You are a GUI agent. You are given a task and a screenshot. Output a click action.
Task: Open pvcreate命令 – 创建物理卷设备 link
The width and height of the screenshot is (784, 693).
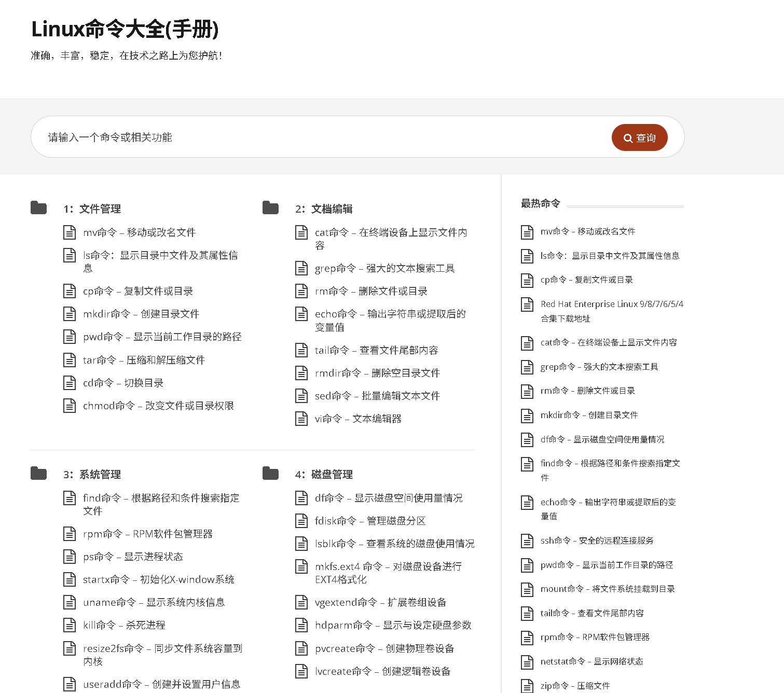coord(384,648)
